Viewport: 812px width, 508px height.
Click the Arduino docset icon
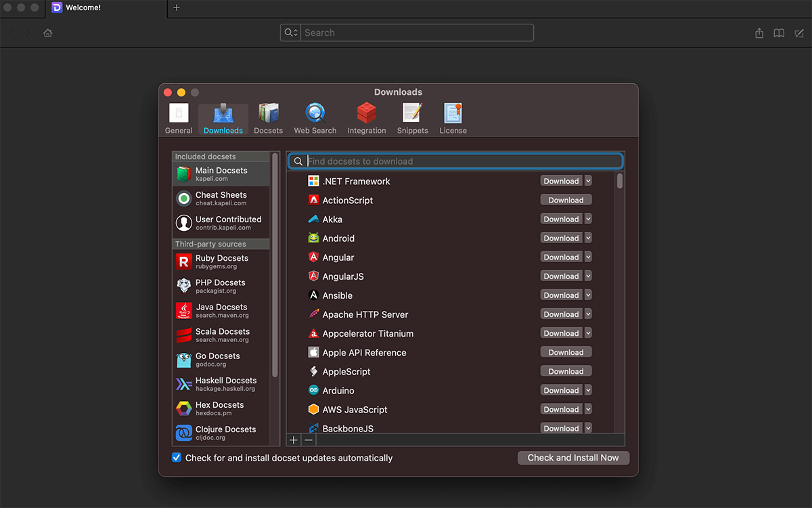(x=313, y=390)
